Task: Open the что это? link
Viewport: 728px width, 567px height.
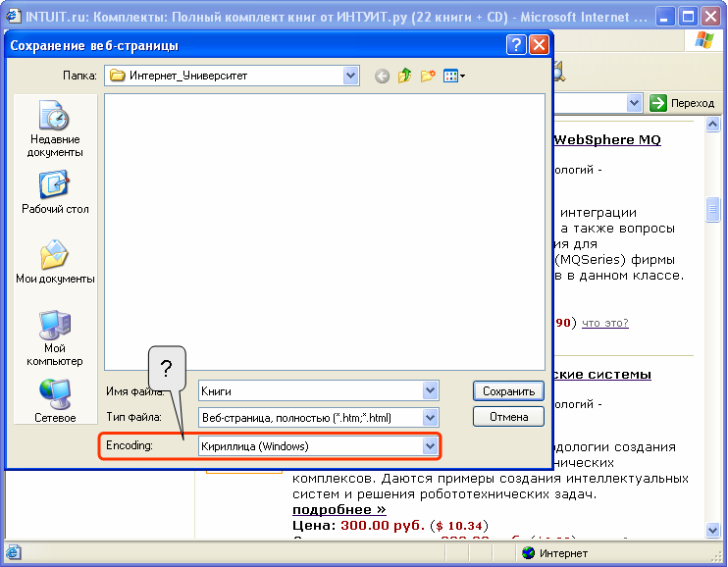Action: point(605,323)
